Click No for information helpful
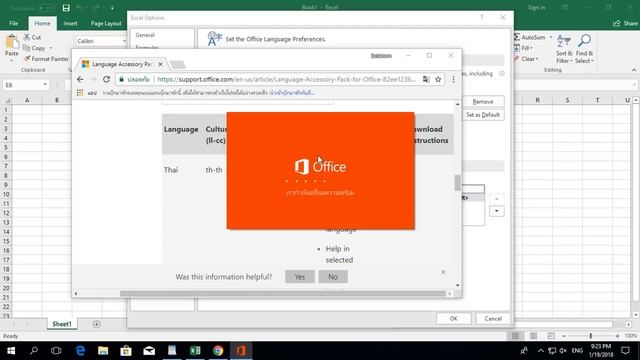Image resolution: width=640 pixels, height=360 pixels. [x=333, y=277]
